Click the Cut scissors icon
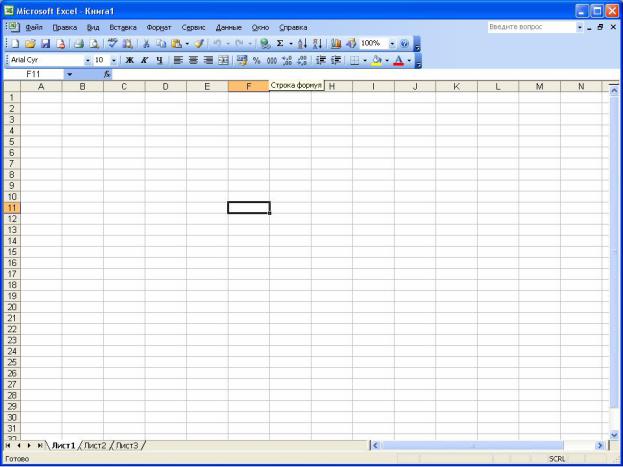The height and width of the screenshot is (467, 623). (x=146, y=44)
